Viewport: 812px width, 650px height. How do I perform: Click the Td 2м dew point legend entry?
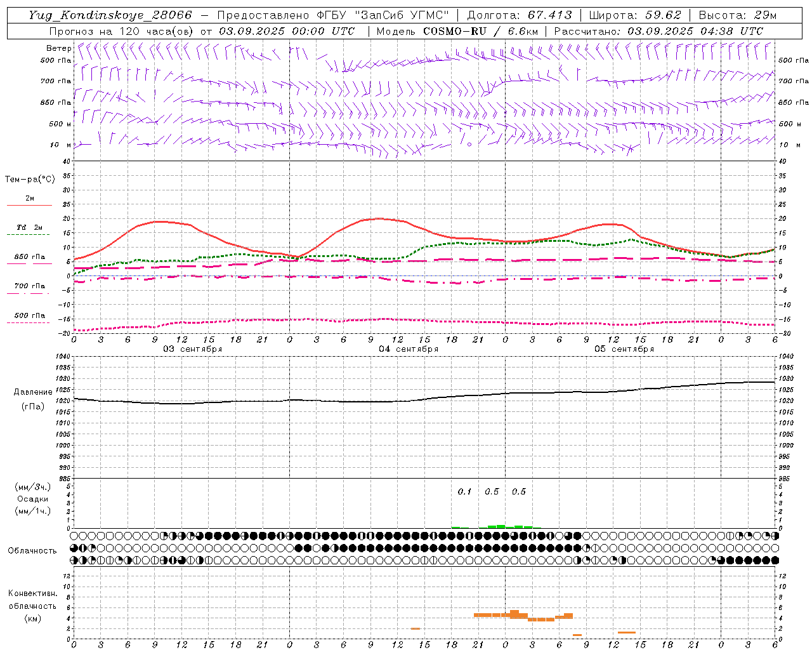[x=30, y=227]
